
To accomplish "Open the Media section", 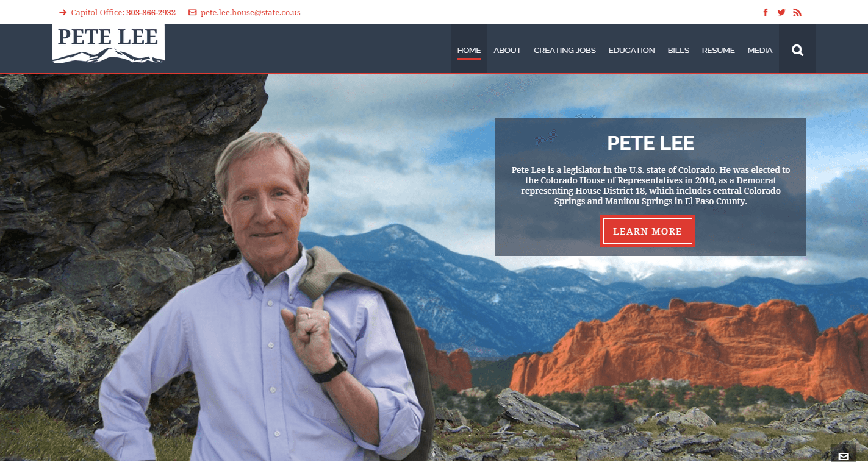I will coord(760,50).
